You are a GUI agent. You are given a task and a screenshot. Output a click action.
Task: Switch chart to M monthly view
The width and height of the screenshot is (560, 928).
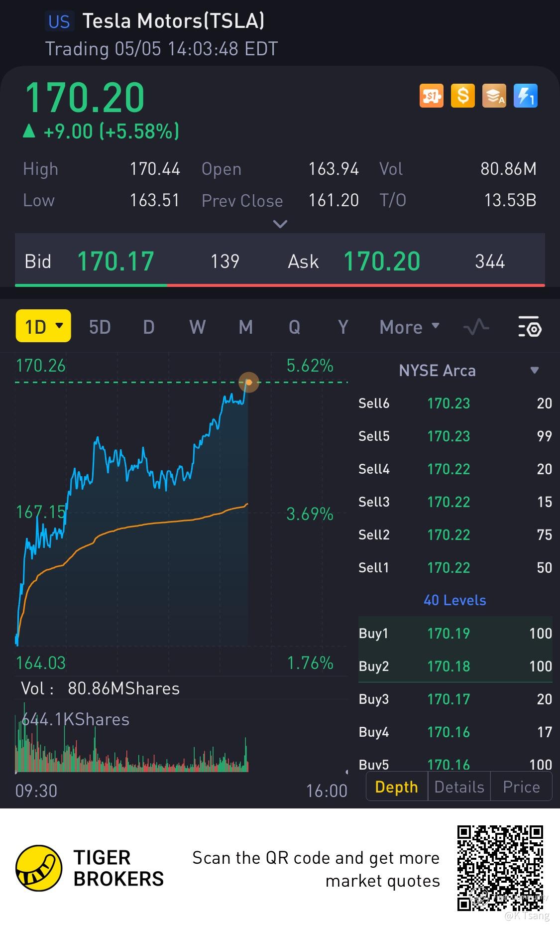click(x=246, y=327)
